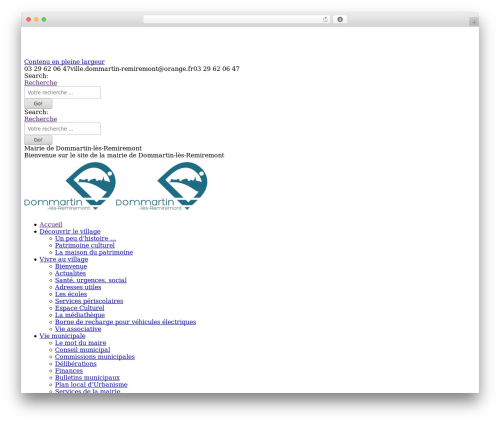This screenshot has width=500, height=423.
Task: Open 'Les écoles' link
Action: pos(71,295)
